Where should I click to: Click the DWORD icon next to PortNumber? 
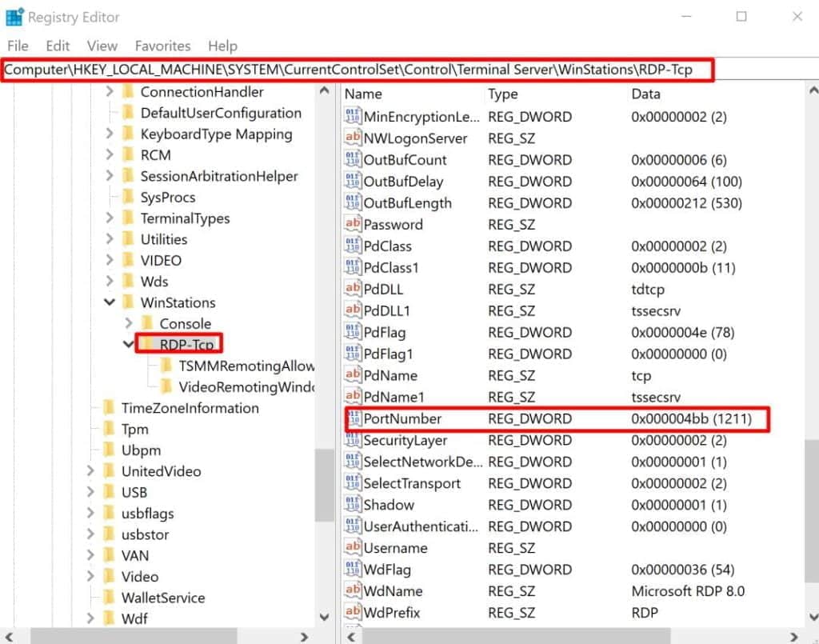353,419
